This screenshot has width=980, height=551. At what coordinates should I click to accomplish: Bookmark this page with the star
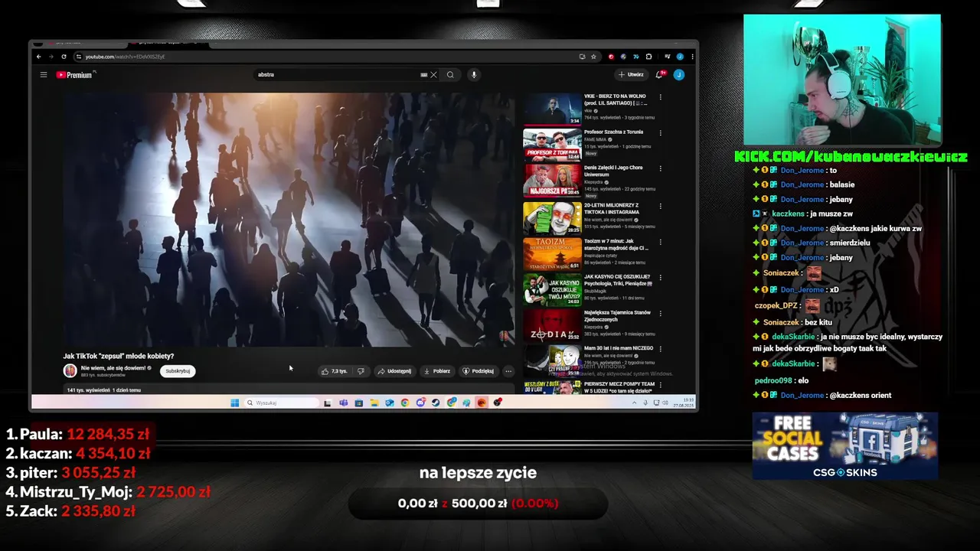(593, 56)
